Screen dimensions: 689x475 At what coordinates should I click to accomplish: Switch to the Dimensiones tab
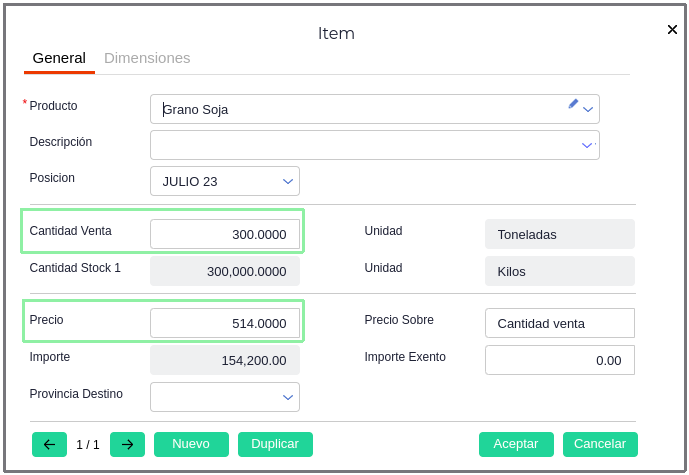tap(147, 58)
